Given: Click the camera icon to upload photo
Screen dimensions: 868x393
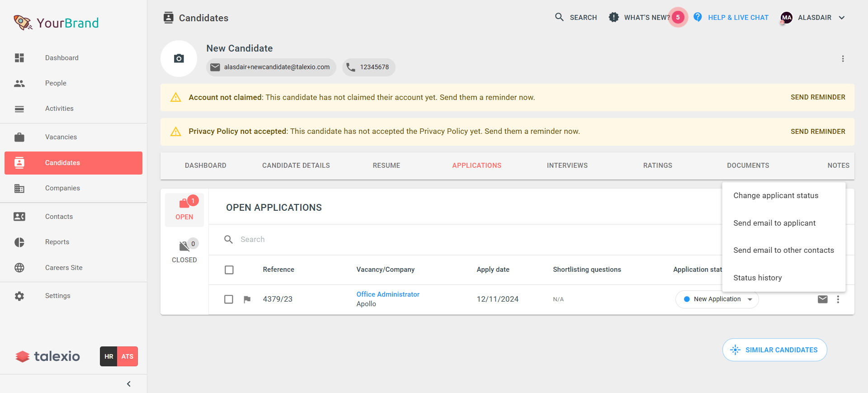Looking at the screenshot, I should tap(179, 59).
